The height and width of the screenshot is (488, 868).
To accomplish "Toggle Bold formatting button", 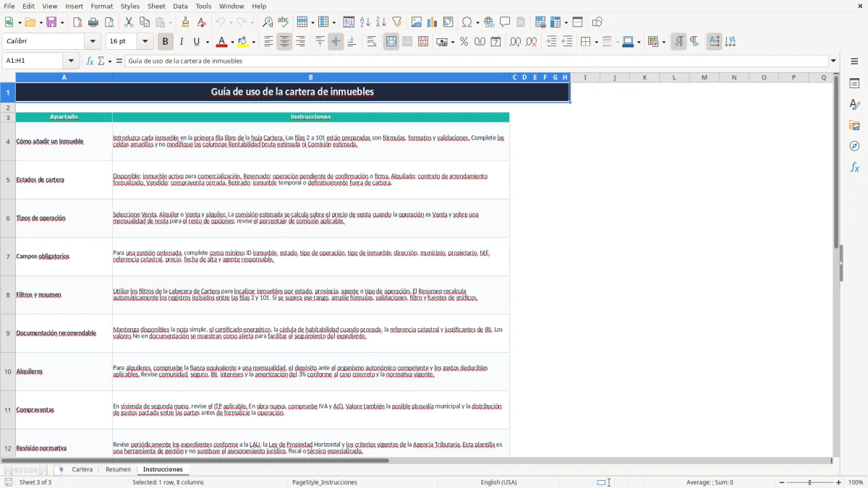I will tap(166, 42).
